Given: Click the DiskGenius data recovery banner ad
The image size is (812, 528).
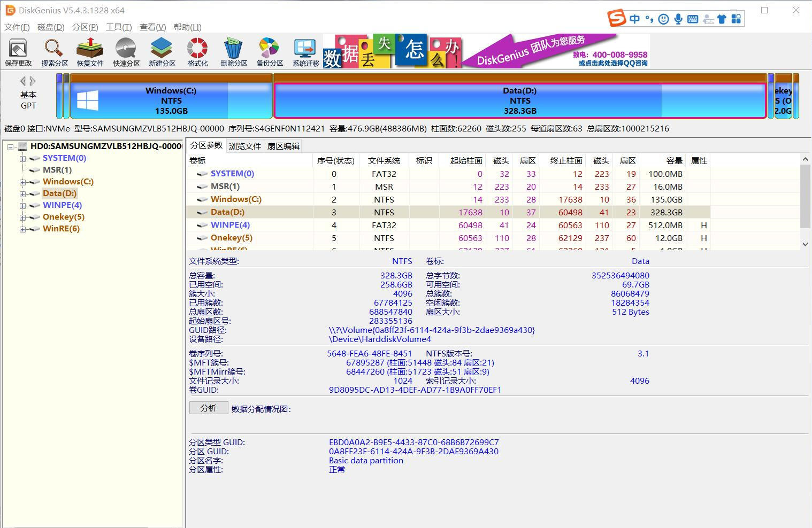Looking at the screenshot, I should [x=486, y=51].
